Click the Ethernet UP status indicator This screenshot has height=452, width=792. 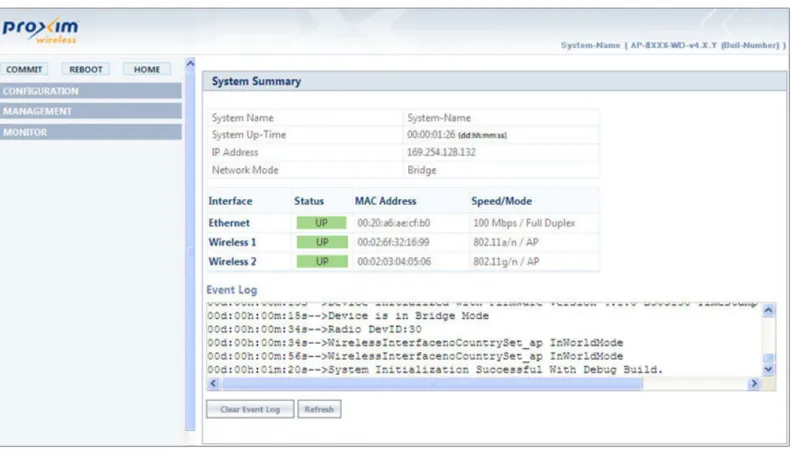(x=321, y=223)
